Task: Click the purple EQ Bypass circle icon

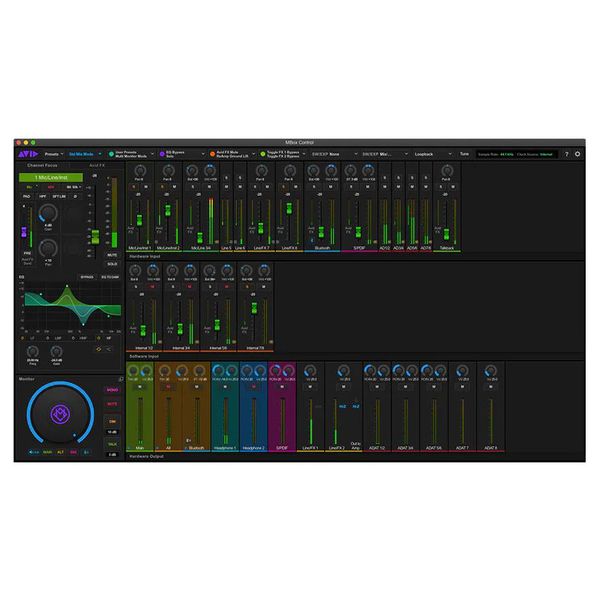Action: [x=162, y=154]
